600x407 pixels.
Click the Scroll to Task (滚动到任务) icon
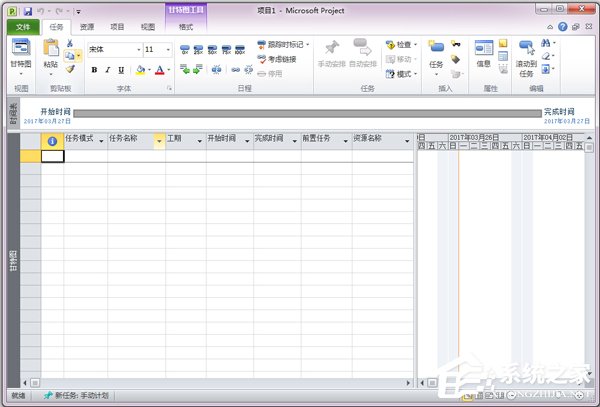tap(526, 52)
